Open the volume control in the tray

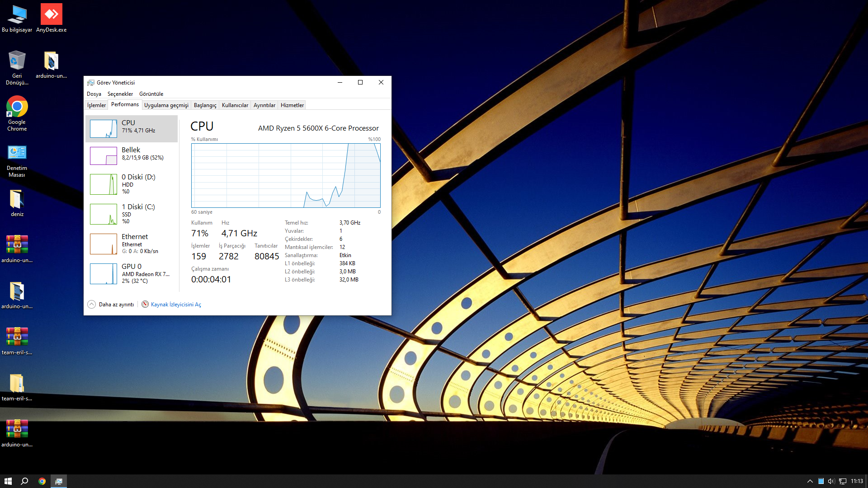coord(831,481)
